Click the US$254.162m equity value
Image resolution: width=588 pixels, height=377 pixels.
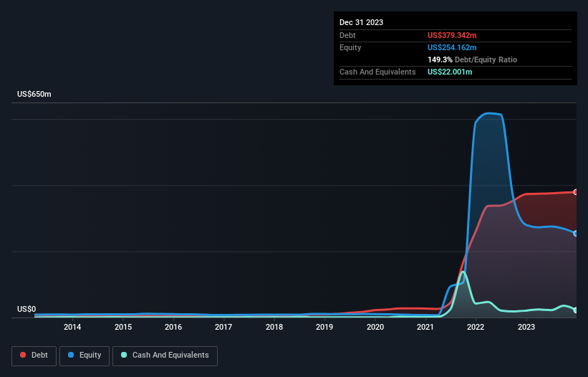(x=452, y=47)
